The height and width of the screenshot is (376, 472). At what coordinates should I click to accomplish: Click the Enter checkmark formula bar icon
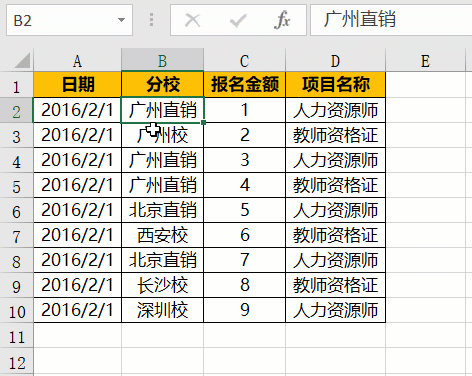click(x=238, y=20)
